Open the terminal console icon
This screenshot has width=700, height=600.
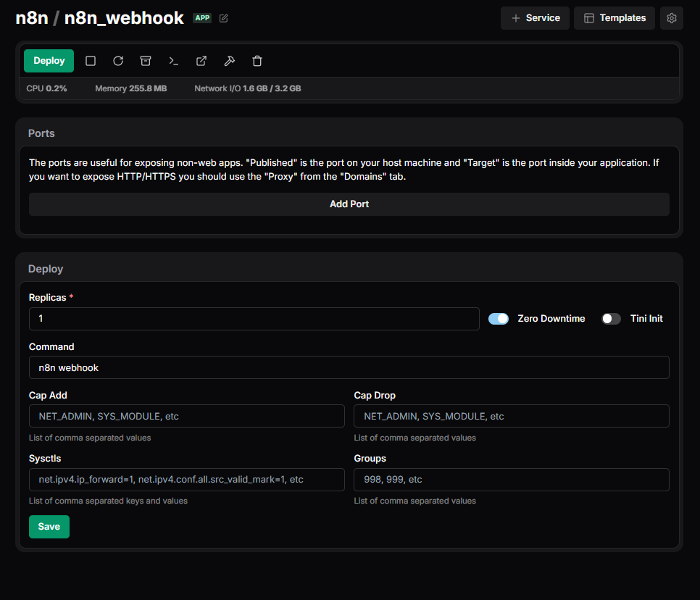click(x=174, y=61)
